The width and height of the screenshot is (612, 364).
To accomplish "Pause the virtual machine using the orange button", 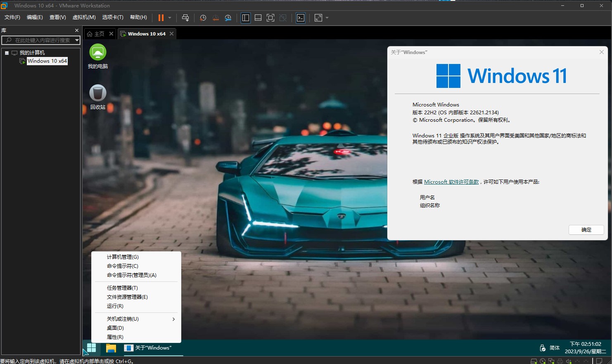I will 161,18.
